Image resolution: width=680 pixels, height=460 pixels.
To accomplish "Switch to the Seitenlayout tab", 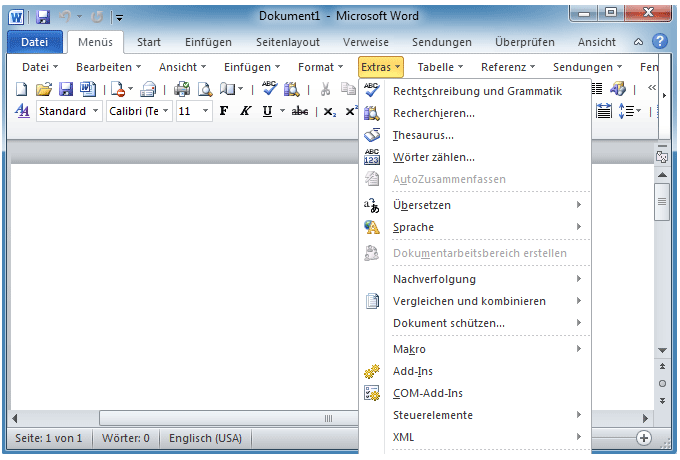I will tap(288, 42).
